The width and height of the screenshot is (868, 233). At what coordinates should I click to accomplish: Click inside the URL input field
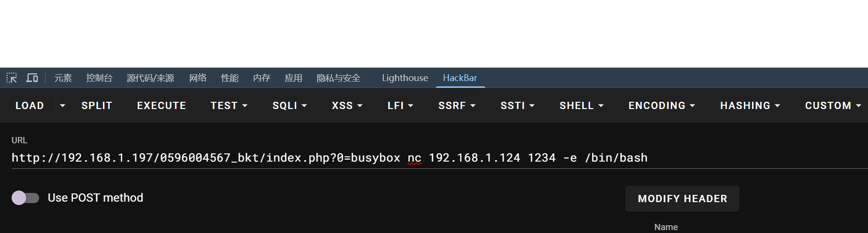click(x=440, y=158)
